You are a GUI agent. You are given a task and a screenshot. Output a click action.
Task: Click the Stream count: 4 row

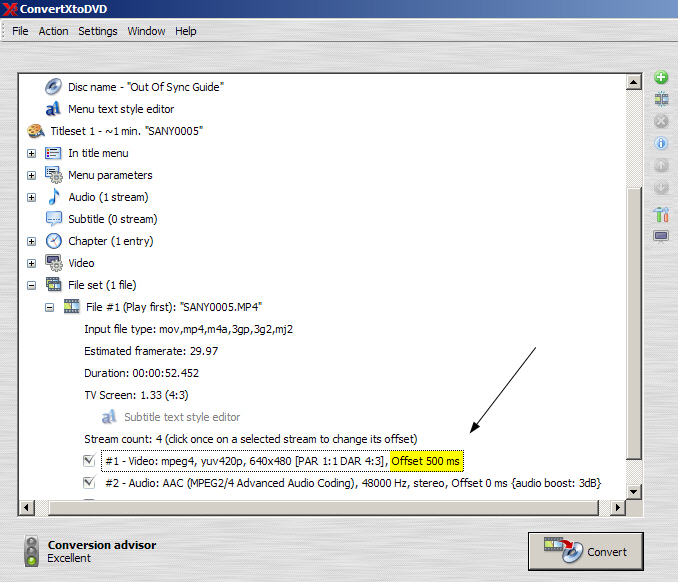coord(250,439)
